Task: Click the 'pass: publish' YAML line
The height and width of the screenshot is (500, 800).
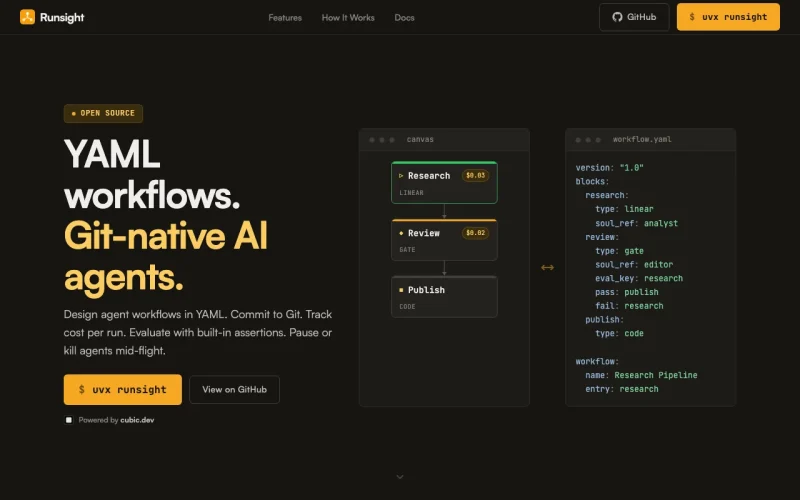Action: click(627, 292)
